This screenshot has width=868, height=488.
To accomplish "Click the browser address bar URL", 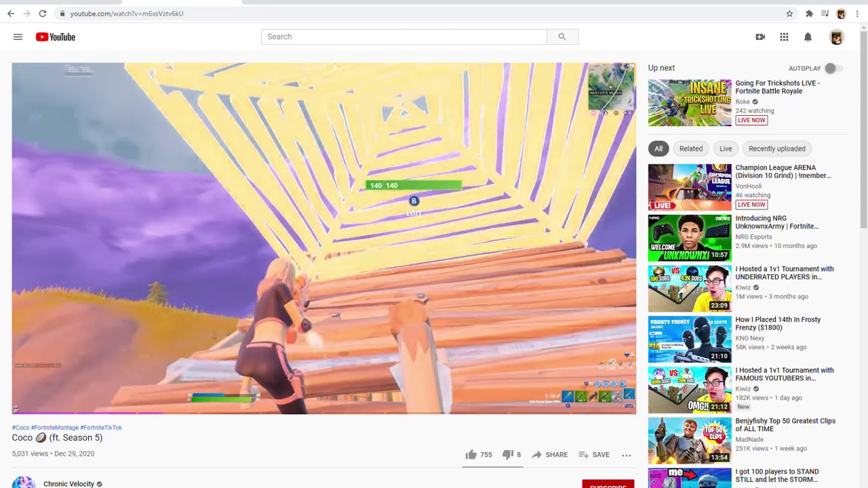I will [127, 14].
